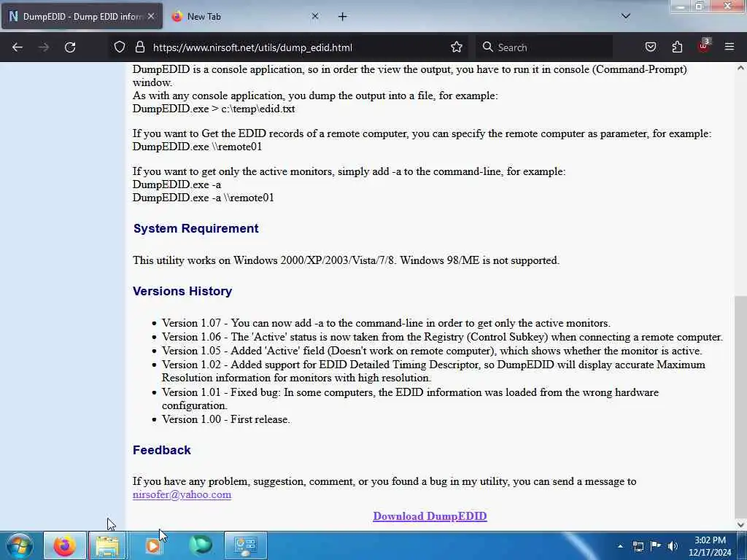
Task: Open the Windows Start menu
Action: (20, 545)
